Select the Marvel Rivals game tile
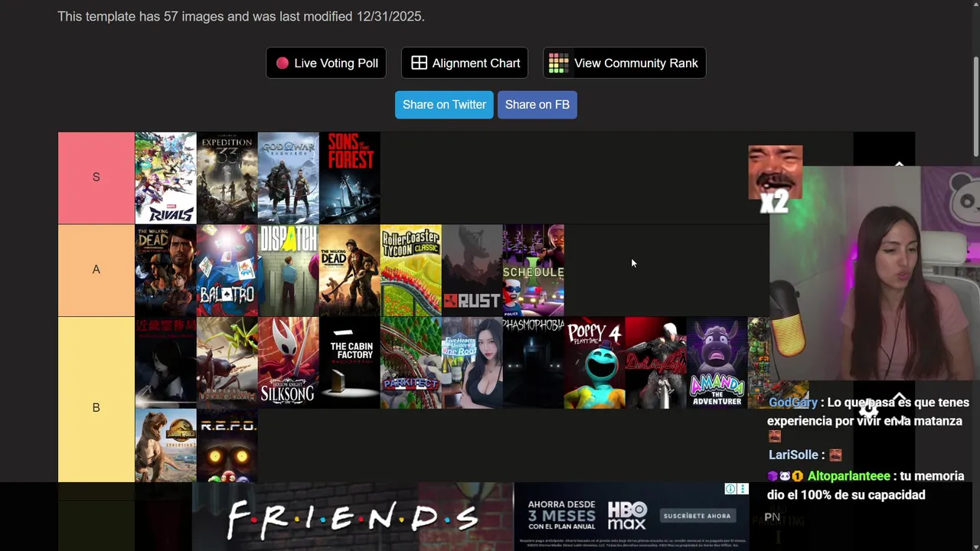This screenshot has height=551, width=980. (166, 178)
